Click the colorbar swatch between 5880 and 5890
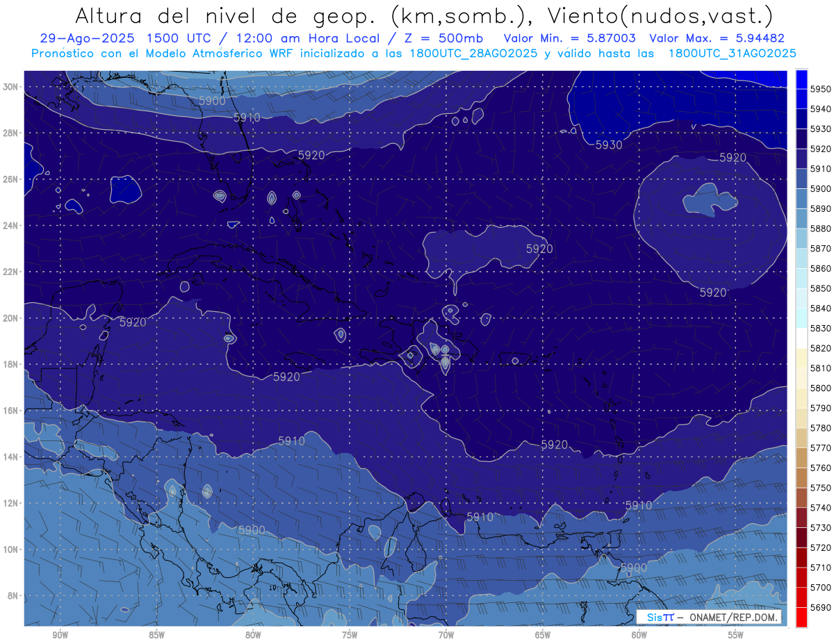Screen dimensions: 834x644 pos(801,218)
